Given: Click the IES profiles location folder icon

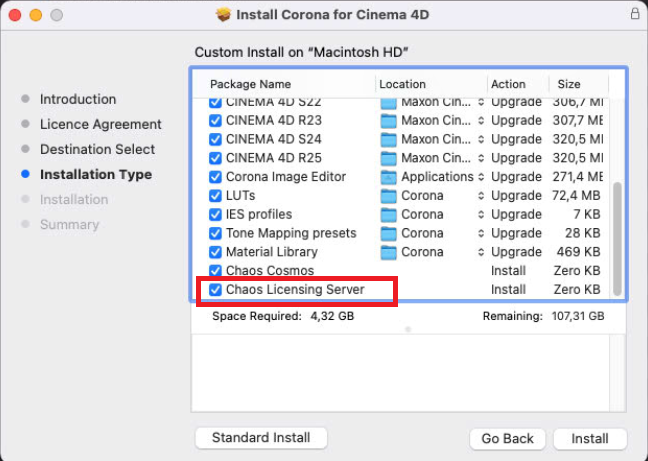Looking at the screenshot, I should pos(389,215).
